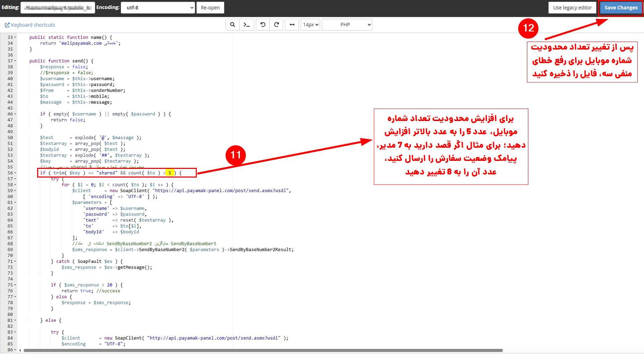644x362 pixels.
Task: Click '"shared"' string on line 56
Action: [x=107, y=173]
